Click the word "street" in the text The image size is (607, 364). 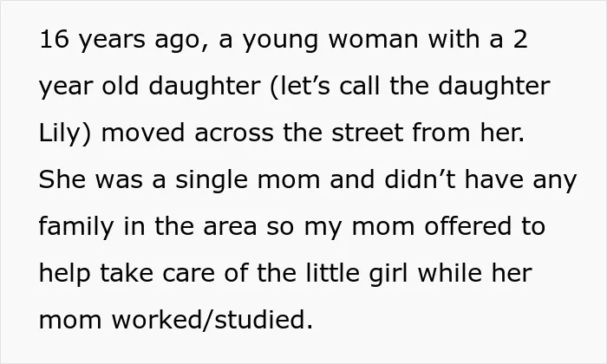click(367, 133)
